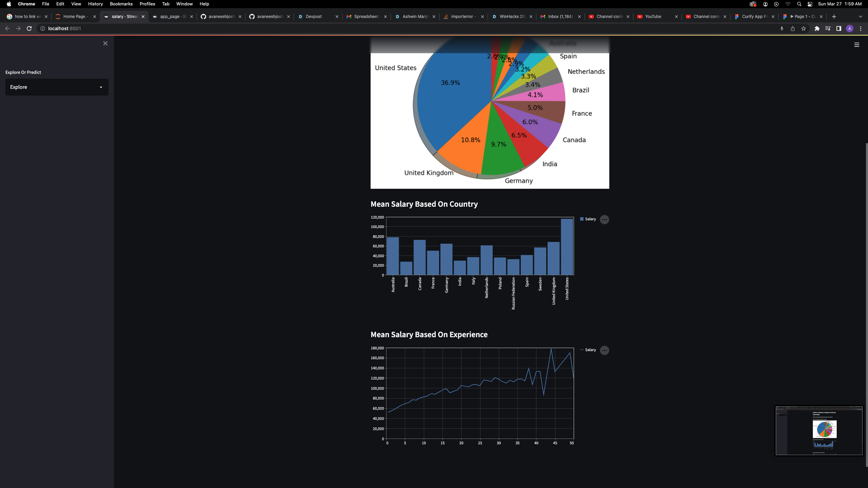Open Chrome three-dot options menu

(x=861, y=29)
